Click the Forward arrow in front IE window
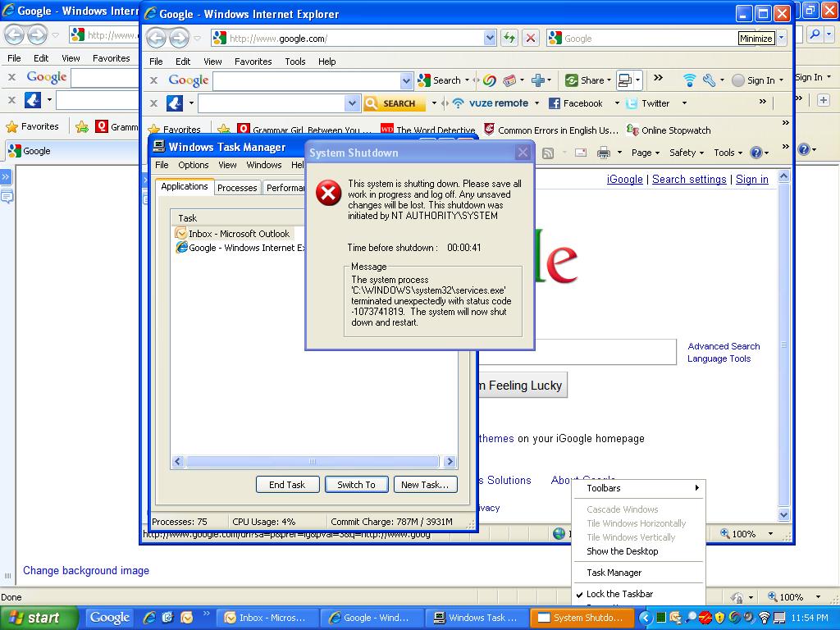Image resolution: width=840 pixels, height=630 pixels. [179, 38]
